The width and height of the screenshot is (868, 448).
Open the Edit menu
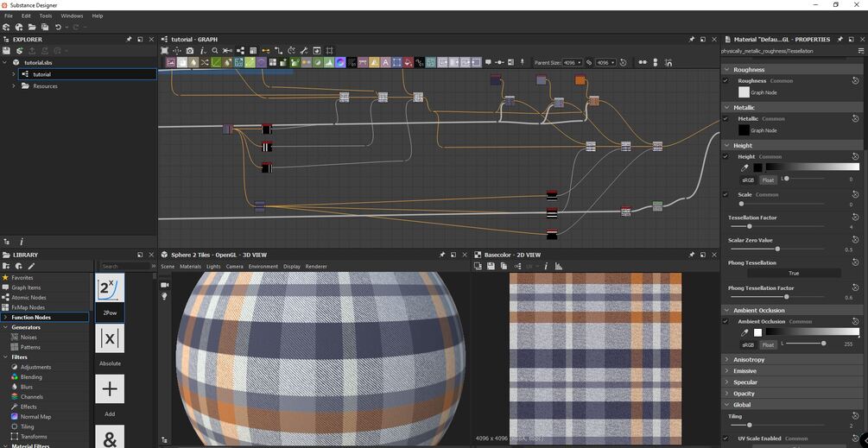26,16
